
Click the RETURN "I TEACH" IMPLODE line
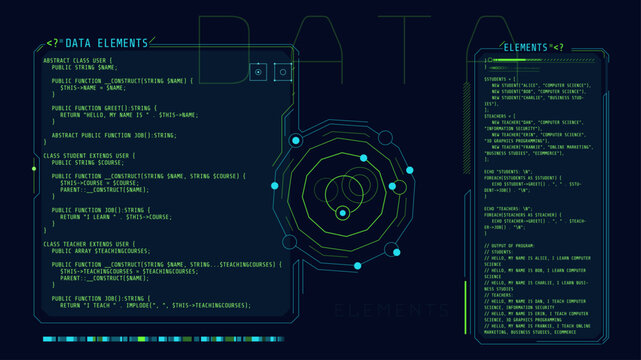[155, 305]
